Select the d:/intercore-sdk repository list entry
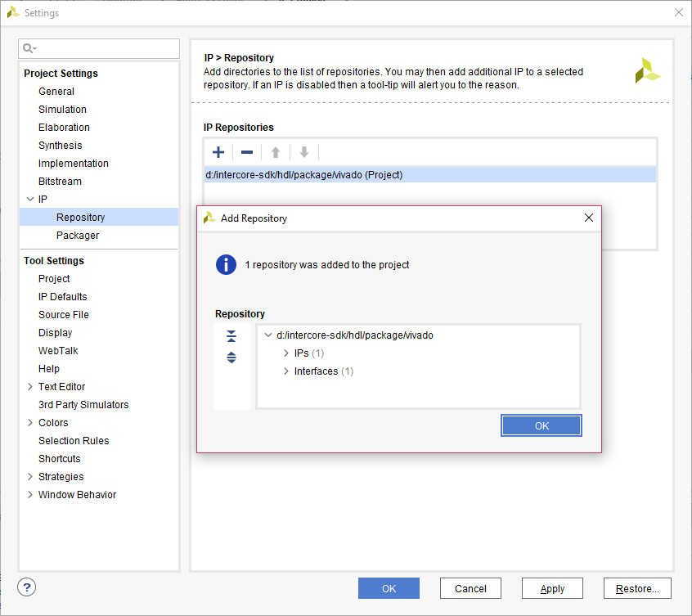Viewport: 692px width, 616px height. coord(304,175)
